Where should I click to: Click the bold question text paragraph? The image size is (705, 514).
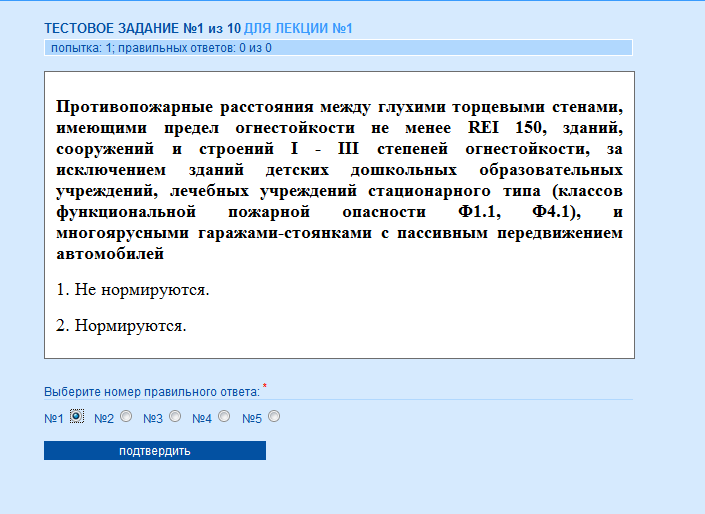point(339,180)
